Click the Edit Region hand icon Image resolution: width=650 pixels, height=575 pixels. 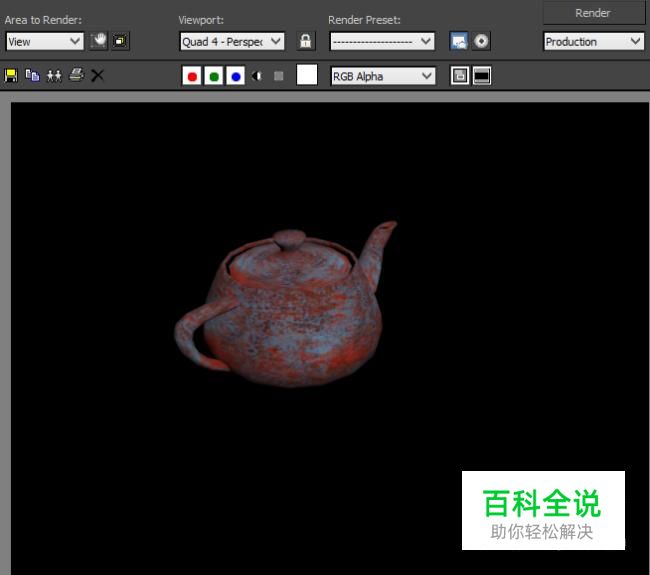(99, 41)
